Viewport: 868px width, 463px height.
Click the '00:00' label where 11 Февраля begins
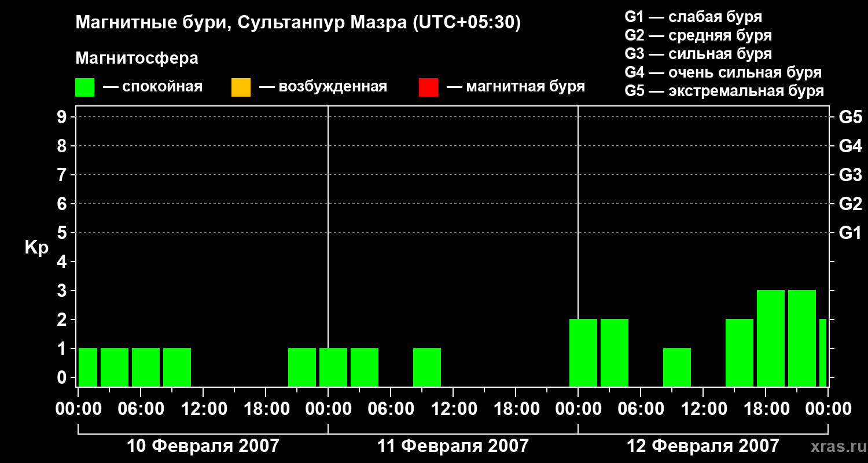tap(328, 409)
